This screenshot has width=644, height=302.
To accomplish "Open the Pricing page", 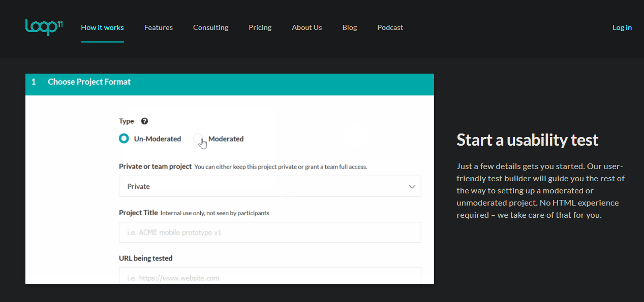I will click(x=260, y=27).
